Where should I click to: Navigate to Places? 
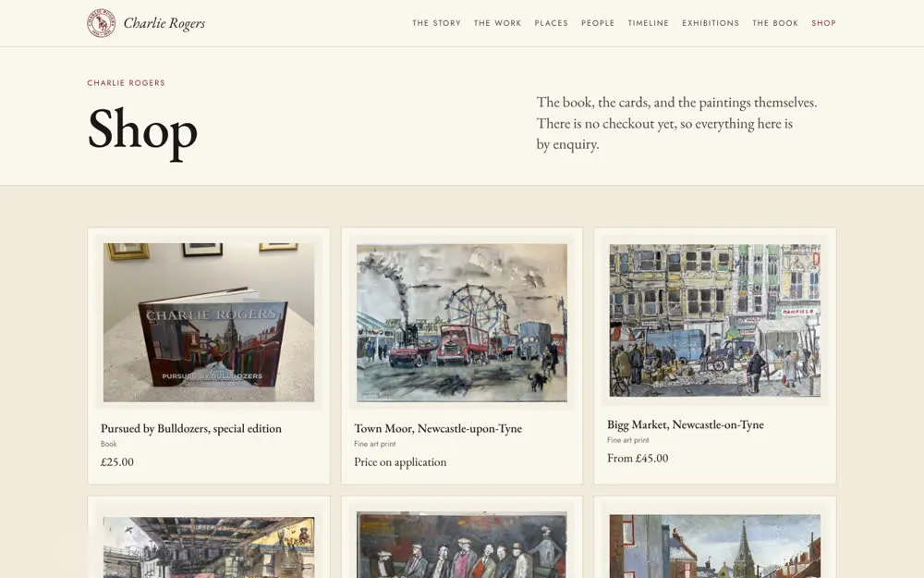pyautogui.click(x=551, y=23)
